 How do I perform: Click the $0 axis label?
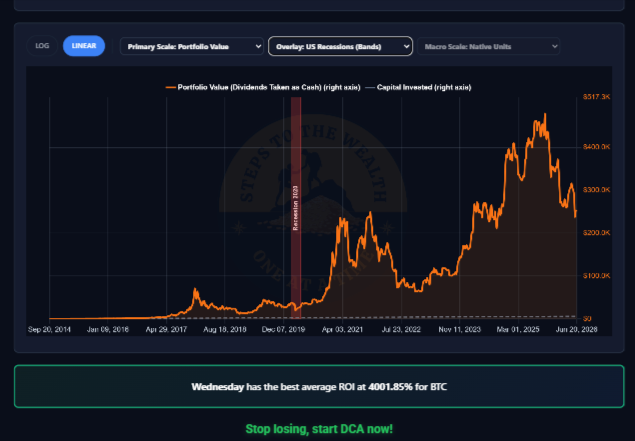coord(587,319)
